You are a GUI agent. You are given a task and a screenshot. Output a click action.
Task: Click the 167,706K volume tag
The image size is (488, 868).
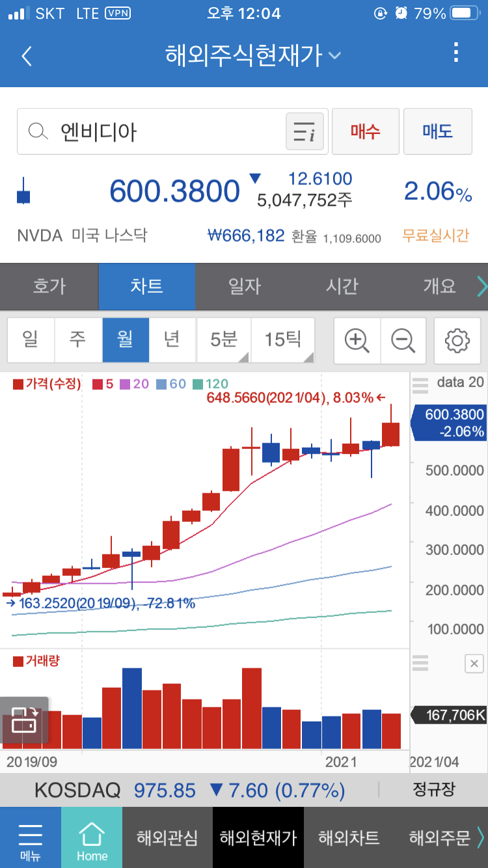[449, 716]
